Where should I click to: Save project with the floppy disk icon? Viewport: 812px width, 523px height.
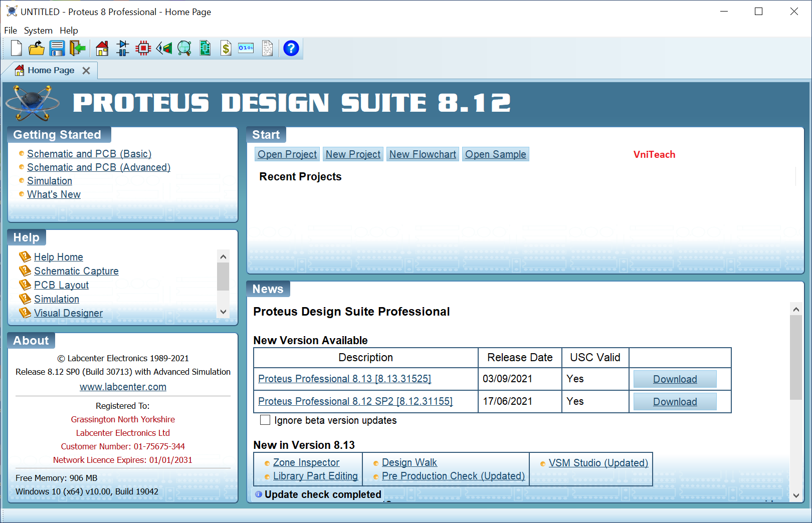coord(57,48)
